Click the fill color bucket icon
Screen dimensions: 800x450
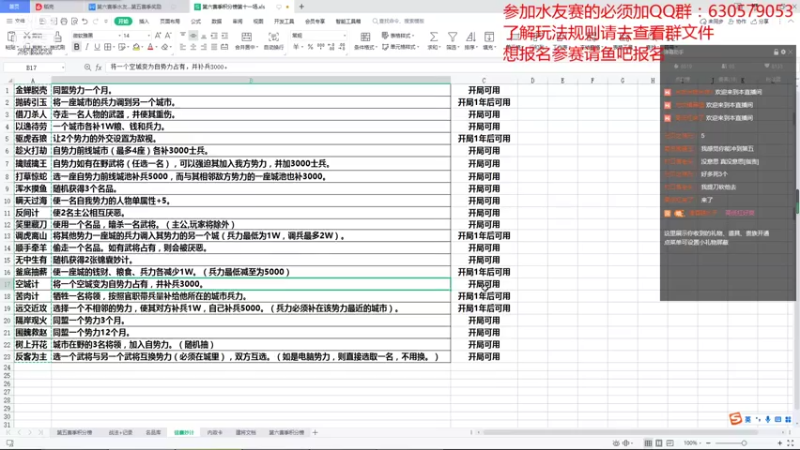136,47
